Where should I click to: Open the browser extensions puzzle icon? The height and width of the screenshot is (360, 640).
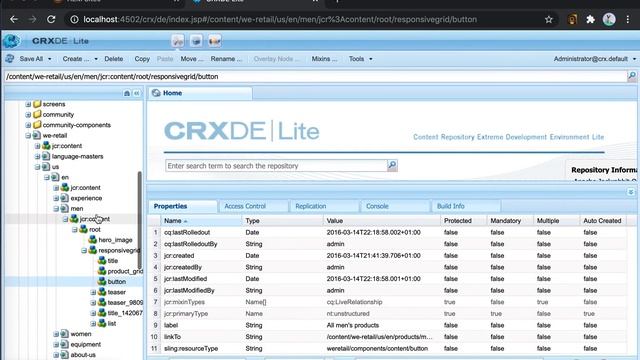590,19
